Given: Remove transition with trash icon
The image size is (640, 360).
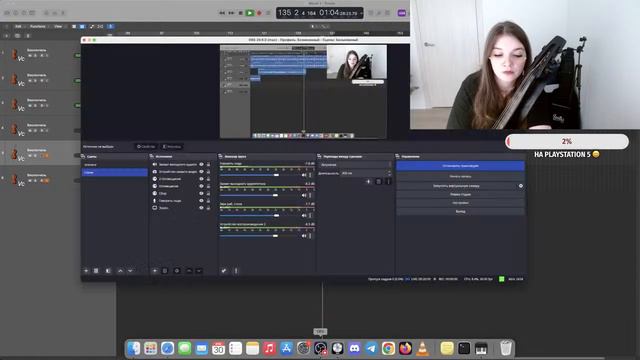Looking at the screenshot, I should pos(378,181).
